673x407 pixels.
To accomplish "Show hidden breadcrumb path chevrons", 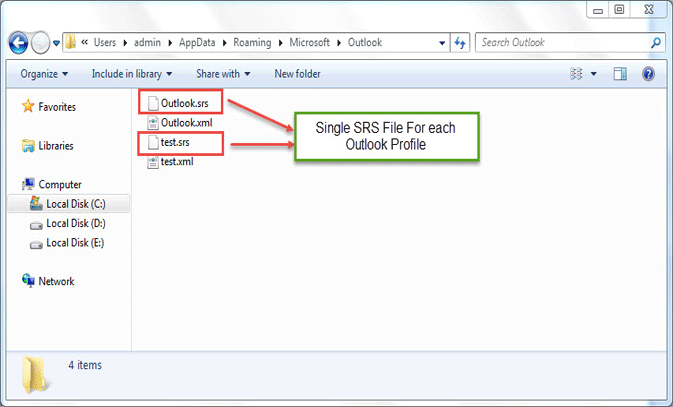I will coord(85,42).
